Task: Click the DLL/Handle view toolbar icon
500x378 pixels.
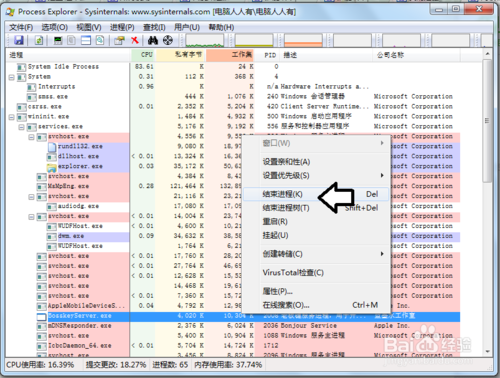Action: pos(100,41)
